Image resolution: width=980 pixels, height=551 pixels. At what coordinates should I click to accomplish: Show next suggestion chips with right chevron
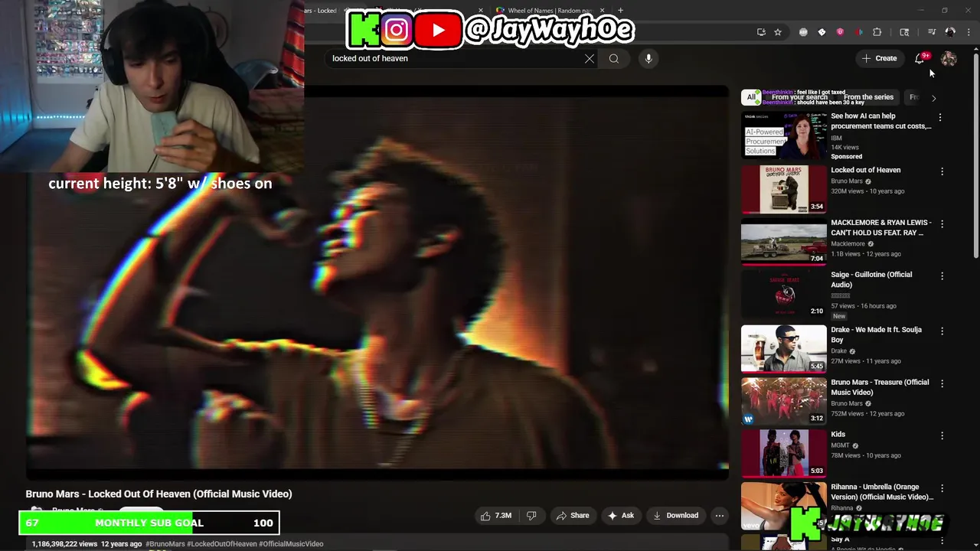click(x=933, y=98)
